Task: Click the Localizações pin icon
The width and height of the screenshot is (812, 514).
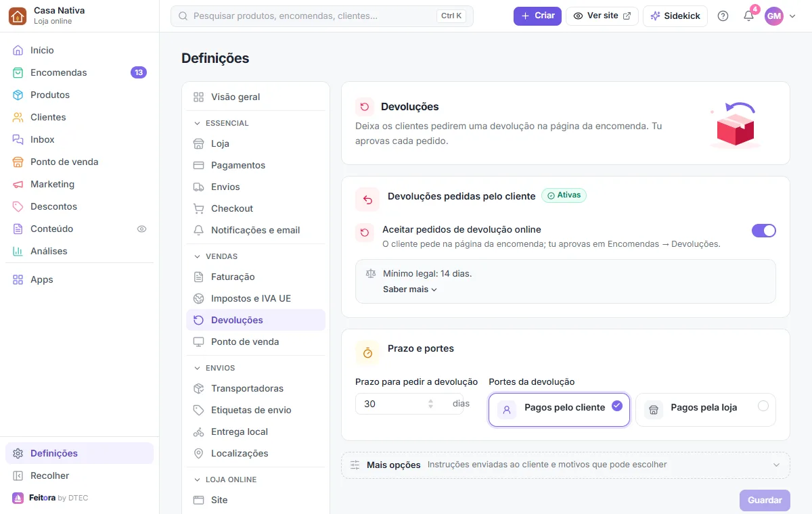Action: pyautogui.click(x=198, y=453)
